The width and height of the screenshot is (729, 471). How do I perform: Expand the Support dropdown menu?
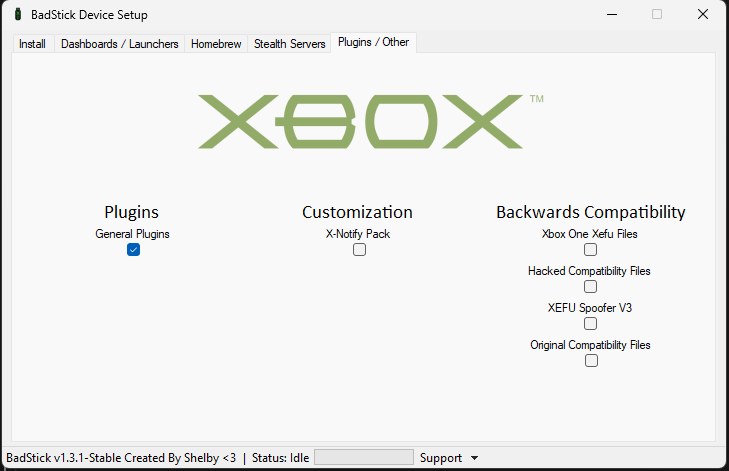(441, 458)
